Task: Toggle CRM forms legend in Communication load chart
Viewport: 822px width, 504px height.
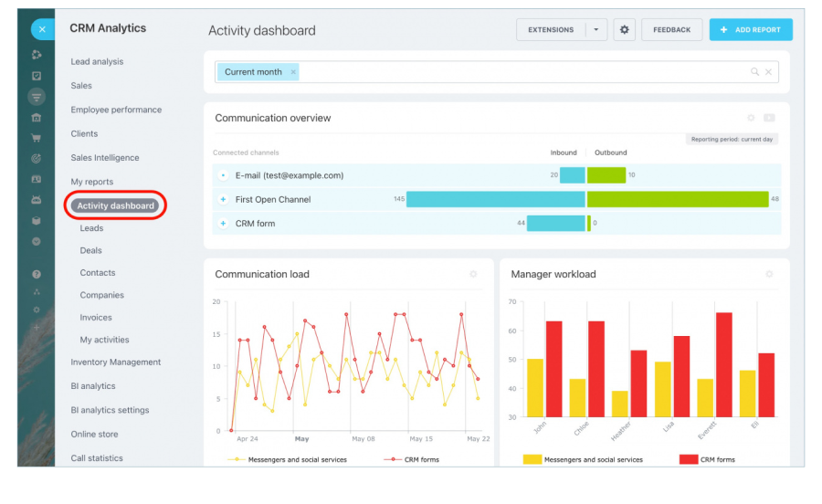Action: pos(412,459)
